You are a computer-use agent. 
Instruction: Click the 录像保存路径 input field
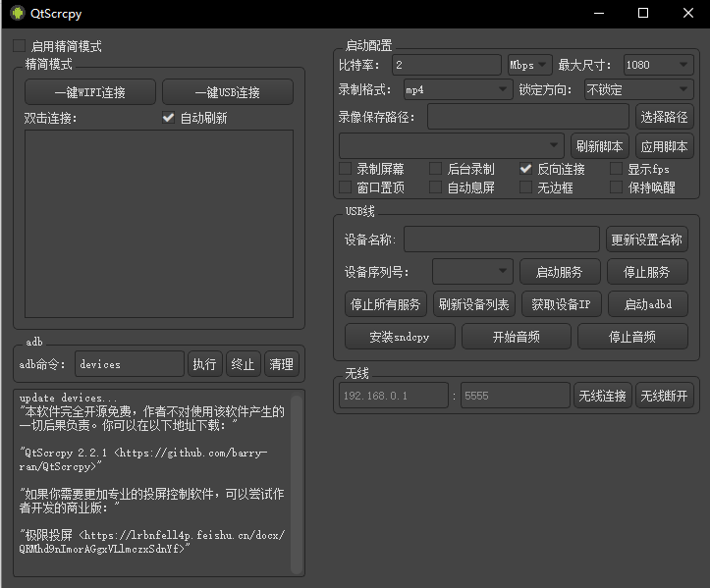[x=528, y=117]
